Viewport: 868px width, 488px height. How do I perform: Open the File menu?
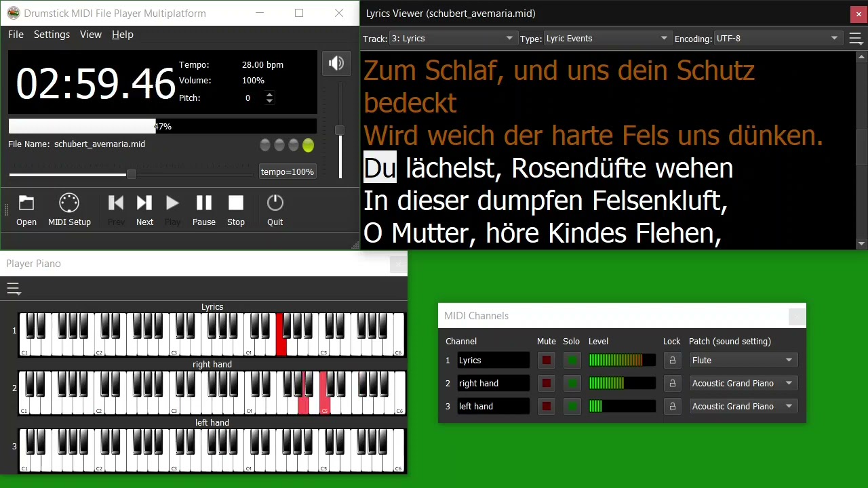point(16,35)
